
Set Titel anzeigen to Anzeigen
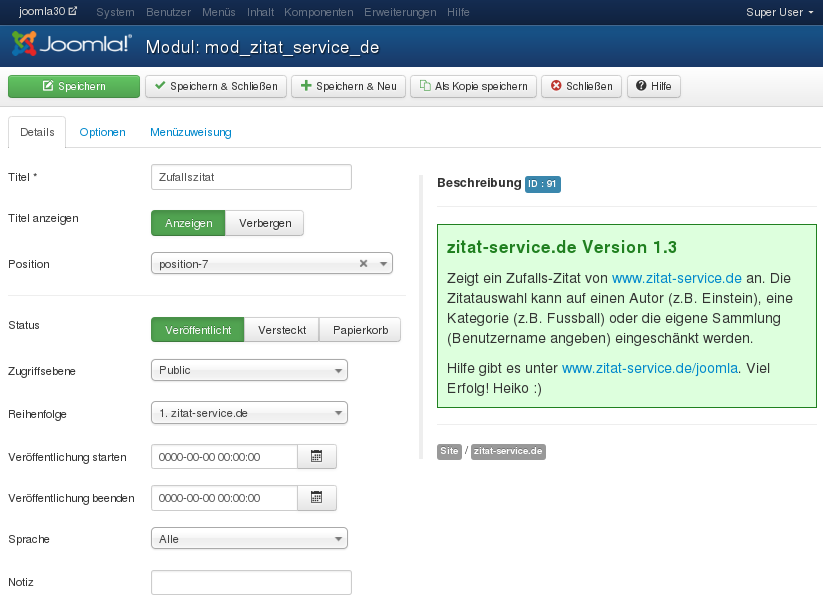coord(188,223)
